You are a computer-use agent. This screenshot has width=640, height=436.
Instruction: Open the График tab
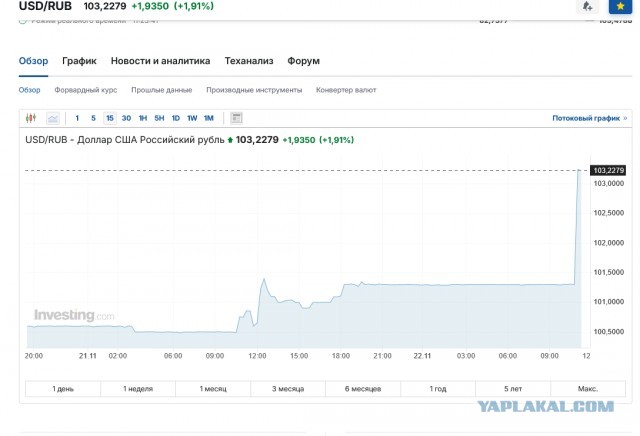[79, 61]
